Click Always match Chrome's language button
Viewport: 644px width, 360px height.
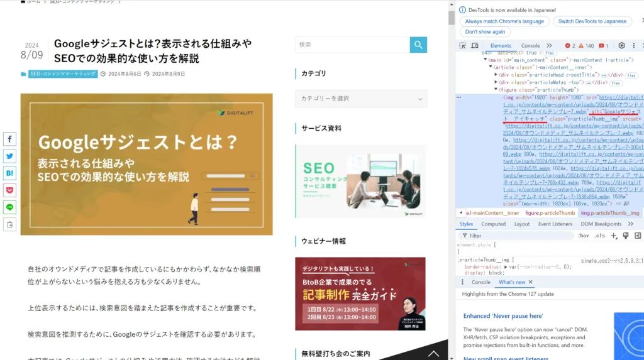[x=504, y=21]
